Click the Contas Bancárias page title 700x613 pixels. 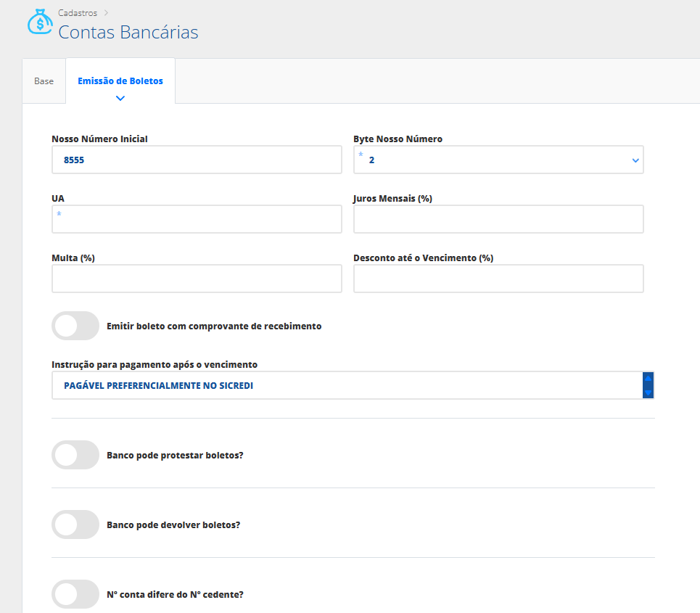[x=128, y=33]
